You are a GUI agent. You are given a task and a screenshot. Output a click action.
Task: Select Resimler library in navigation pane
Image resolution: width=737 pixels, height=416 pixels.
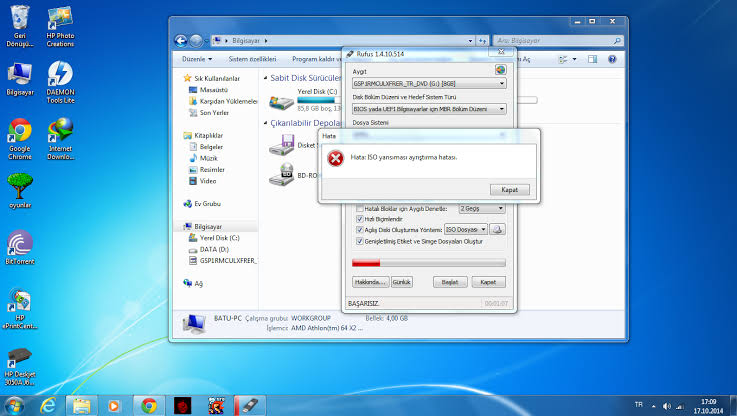(x=207, y=170)
